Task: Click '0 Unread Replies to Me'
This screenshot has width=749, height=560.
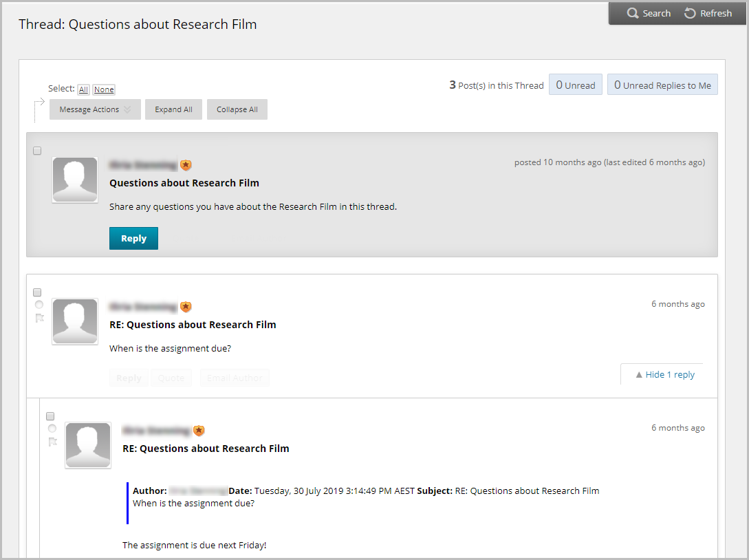Action: (x=662, y=84)
